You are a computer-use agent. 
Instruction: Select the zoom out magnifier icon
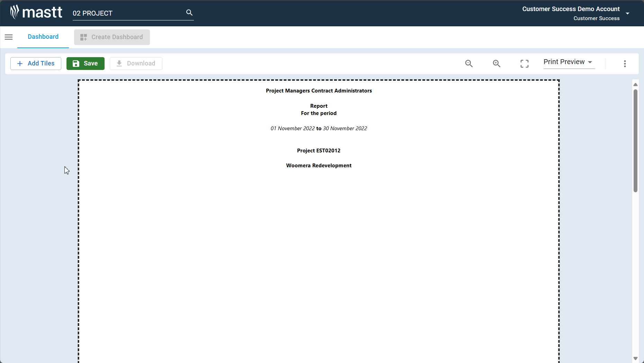[x=469, y=63]
